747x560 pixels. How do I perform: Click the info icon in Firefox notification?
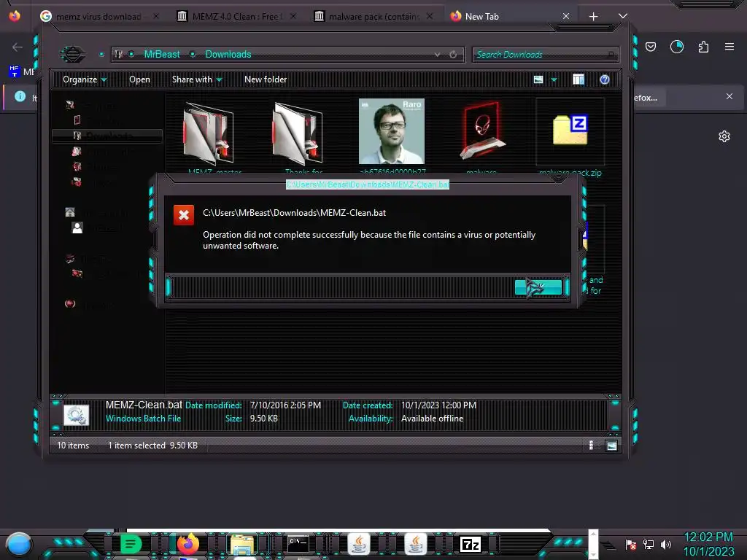coord(20,97)
